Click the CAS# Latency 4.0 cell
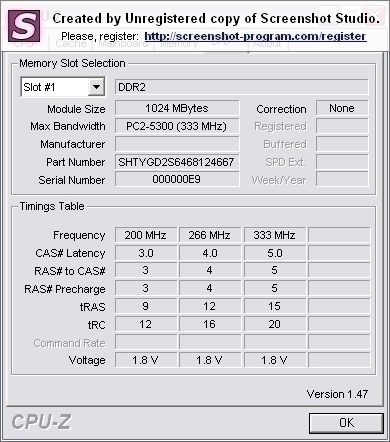The width and height of the screenshot is (390, 442). (210, 253)
